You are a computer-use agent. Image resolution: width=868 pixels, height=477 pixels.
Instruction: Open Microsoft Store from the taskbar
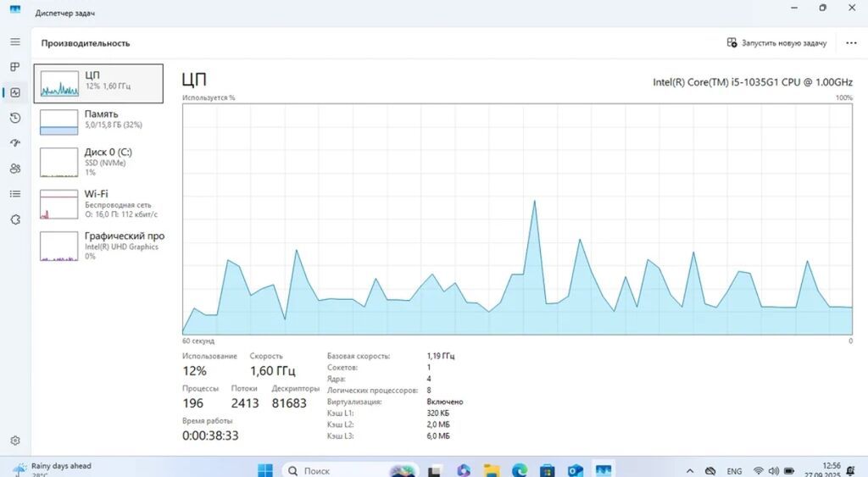547,470
